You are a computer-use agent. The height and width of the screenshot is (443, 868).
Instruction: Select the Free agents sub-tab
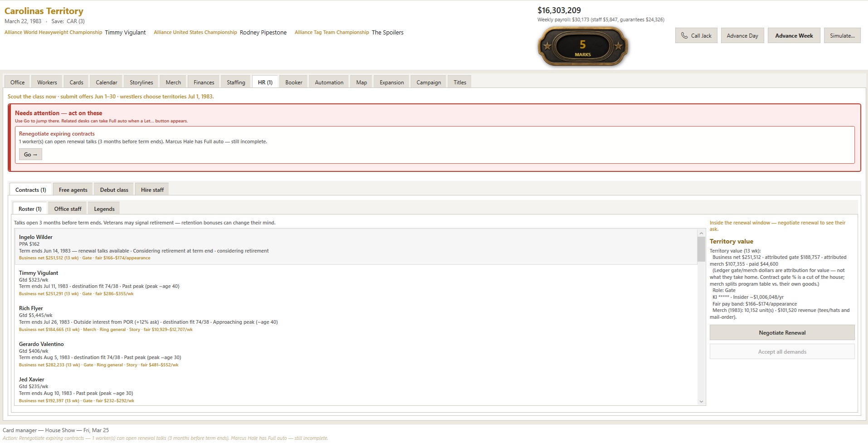coord(73,190)
